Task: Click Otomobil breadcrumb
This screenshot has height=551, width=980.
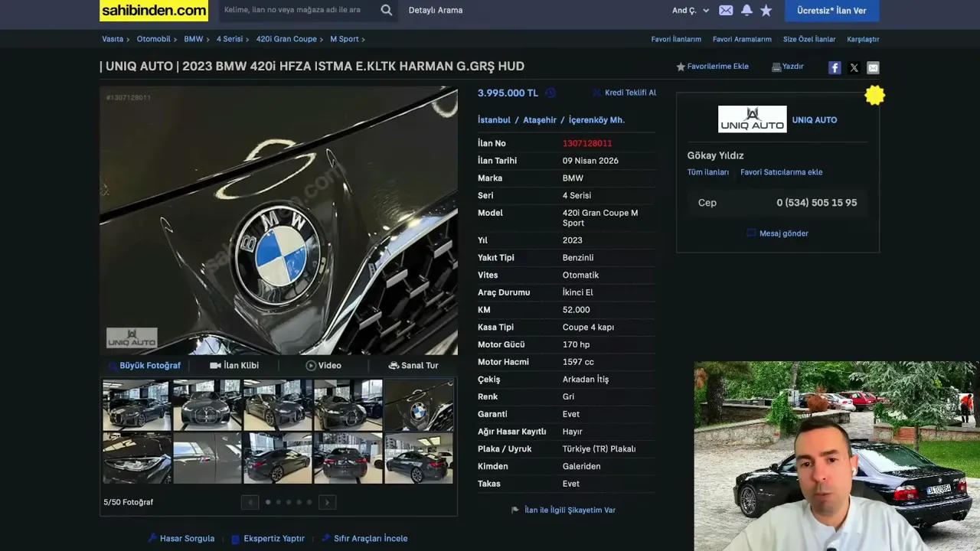Action: point(153,39)
